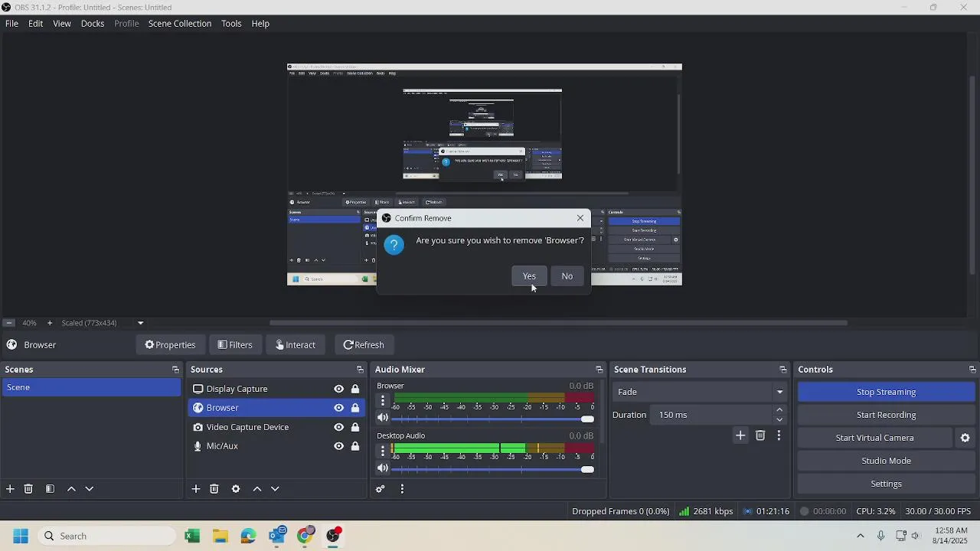Toggle lock on Display Capture source
Screen dimensions: 980x551
[355, 389]
